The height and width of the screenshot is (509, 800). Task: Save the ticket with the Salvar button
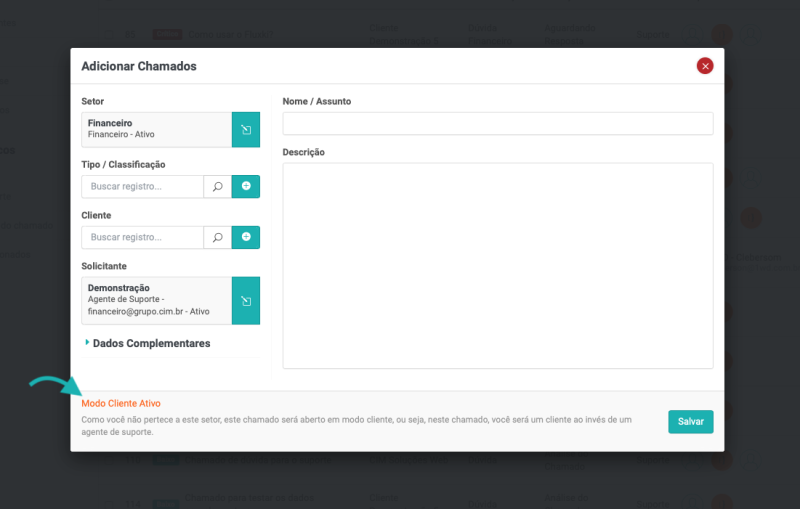coord(690,421)
